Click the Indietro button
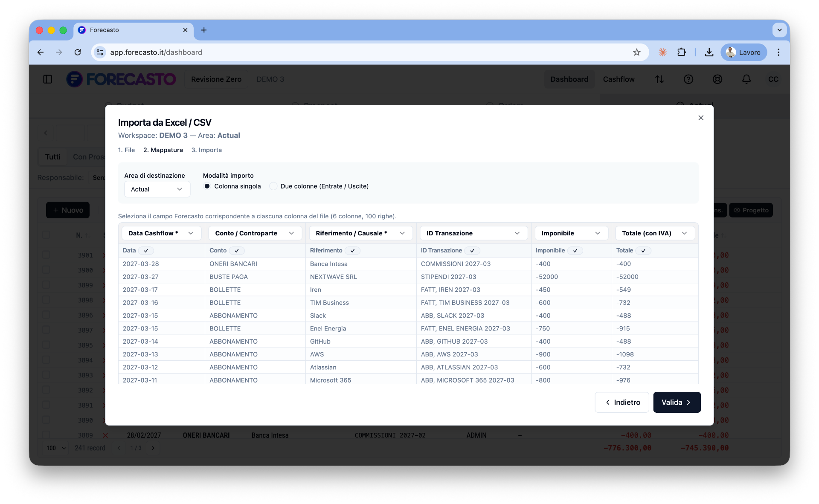This screenshot has width=819, height=504. click(622, 403)
